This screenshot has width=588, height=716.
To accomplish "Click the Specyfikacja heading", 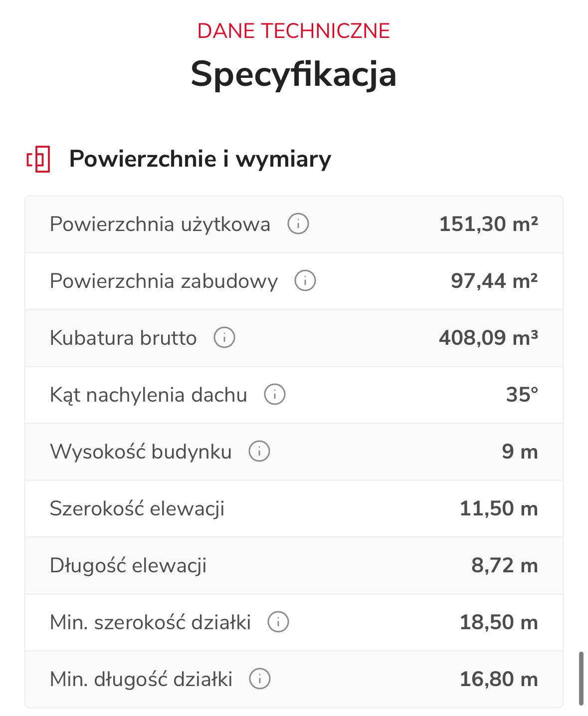I will pos(293,74).
